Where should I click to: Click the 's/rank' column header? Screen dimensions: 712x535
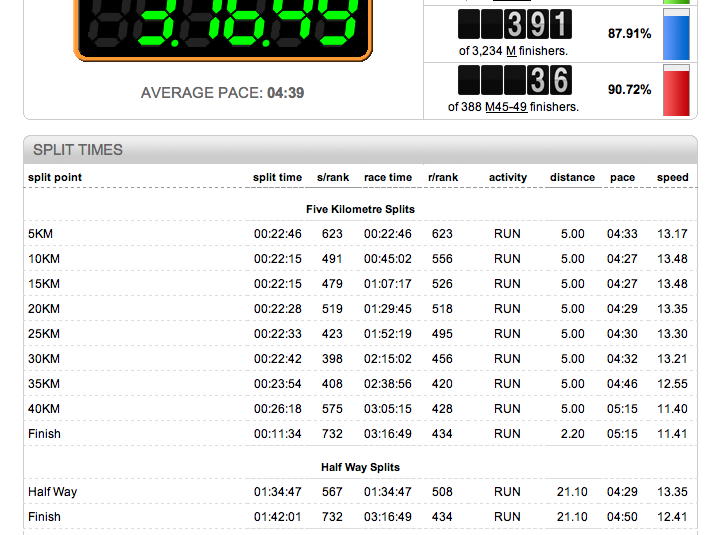(x=333, y=177)
